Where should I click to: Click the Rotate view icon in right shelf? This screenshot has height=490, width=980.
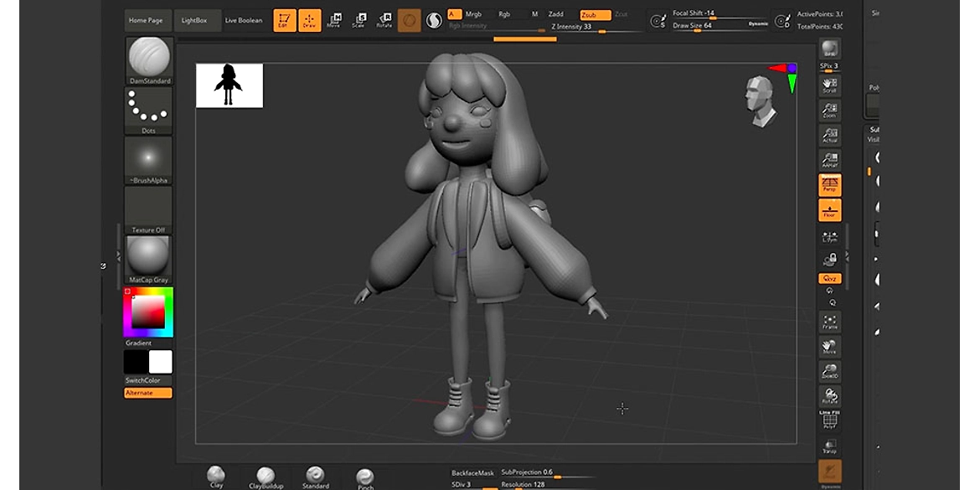pyautogui.click(x=830, y=396)
